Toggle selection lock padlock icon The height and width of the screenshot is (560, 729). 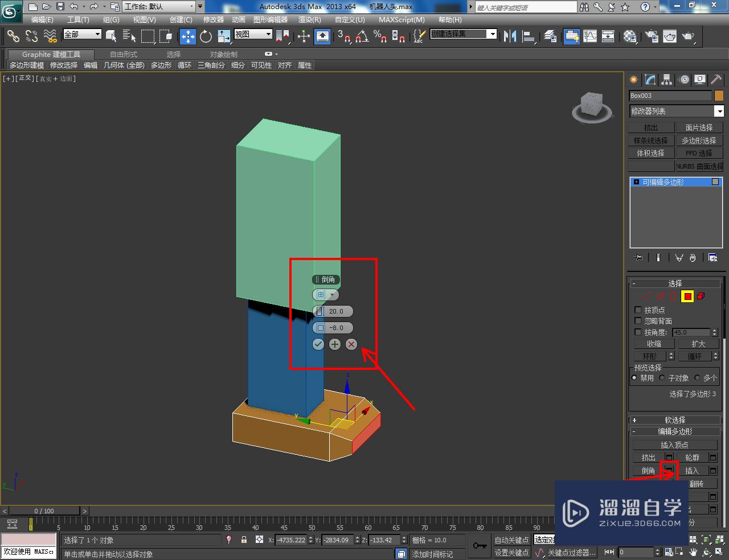coord(244,540)
